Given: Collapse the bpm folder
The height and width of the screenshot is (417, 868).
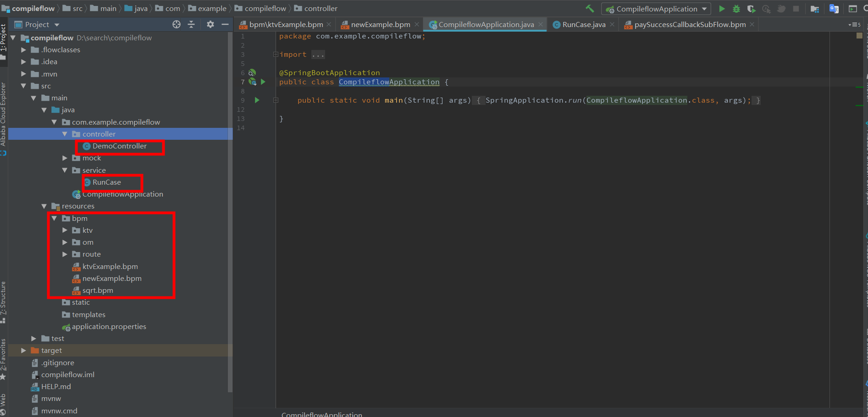Looking at the screenshot, I should pyautogui.click(x=54, y=218).
